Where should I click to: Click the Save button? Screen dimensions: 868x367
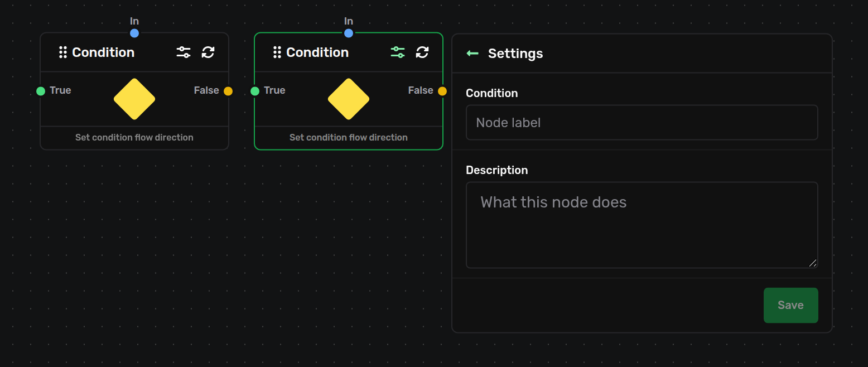tap(790, 305)
